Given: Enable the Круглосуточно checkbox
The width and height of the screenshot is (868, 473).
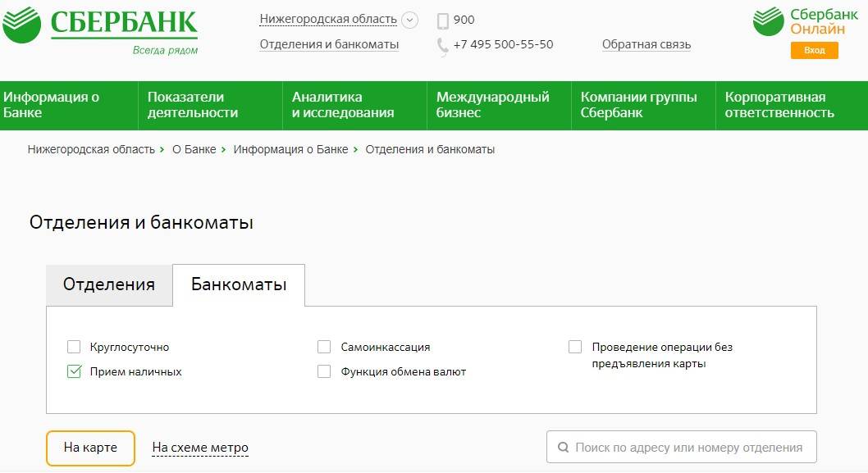Looking at the screenshot, I should [x=74, y=347].
